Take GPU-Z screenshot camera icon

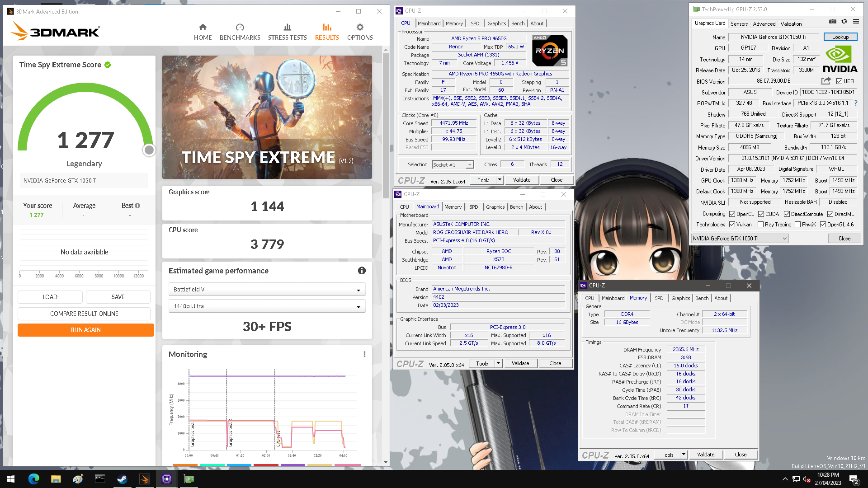tap(832, 21)
